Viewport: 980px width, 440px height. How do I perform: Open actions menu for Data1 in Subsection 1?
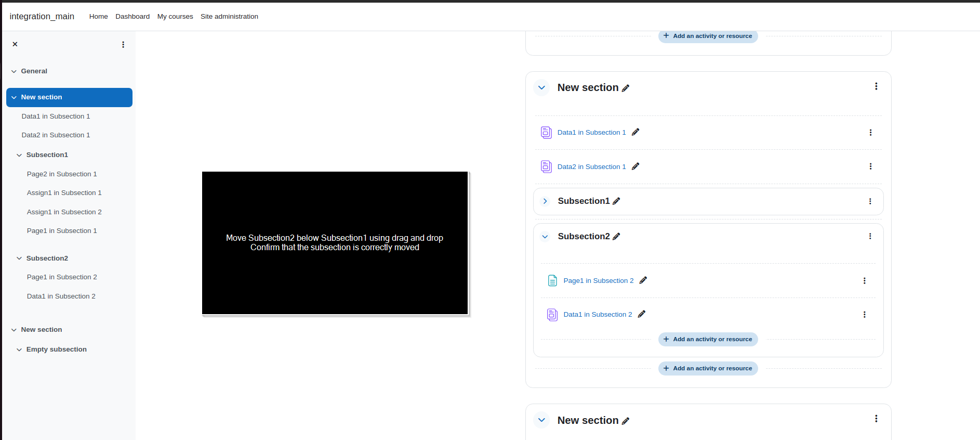click(x=870, y=133)
